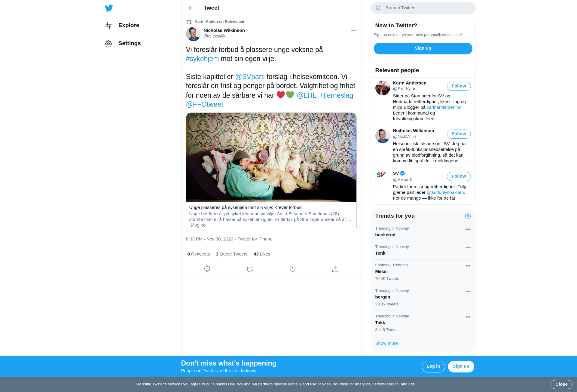Like the tweet with heart icon
Viewport: 577px width, 392px height.
point(292,269)
